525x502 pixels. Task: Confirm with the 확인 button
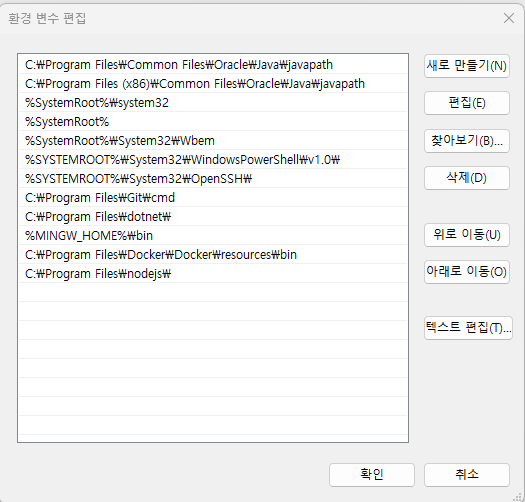point(372,475)
